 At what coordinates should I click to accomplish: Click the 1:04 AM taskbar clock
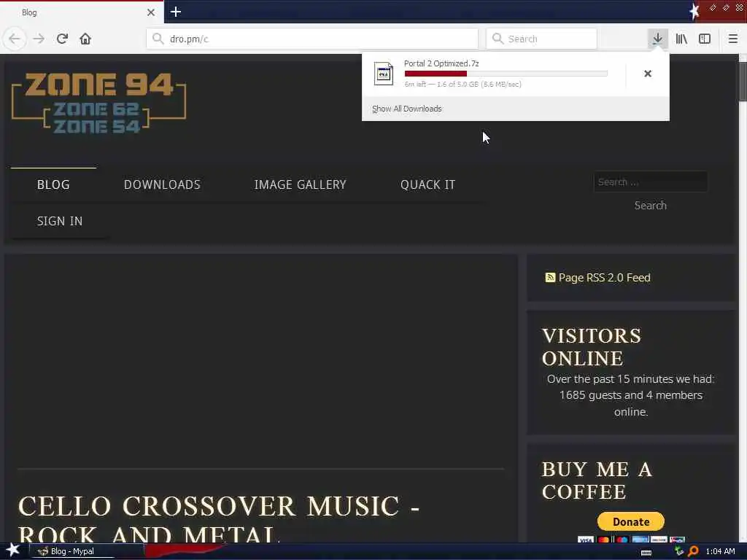click(x=720, y=551)
